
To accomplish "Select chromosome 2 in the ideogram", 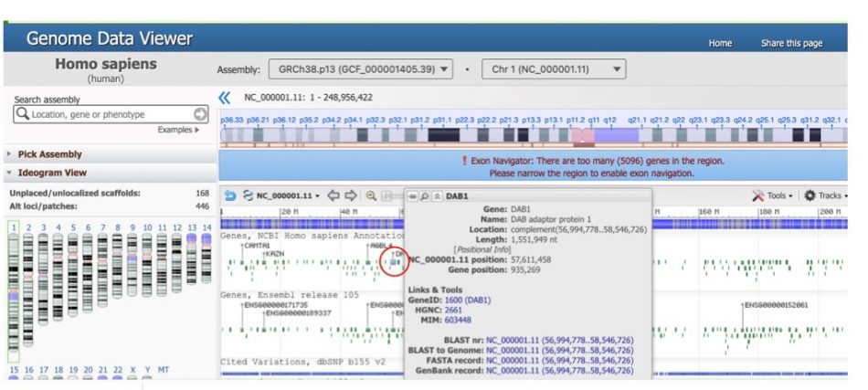I will pos(28,288).
